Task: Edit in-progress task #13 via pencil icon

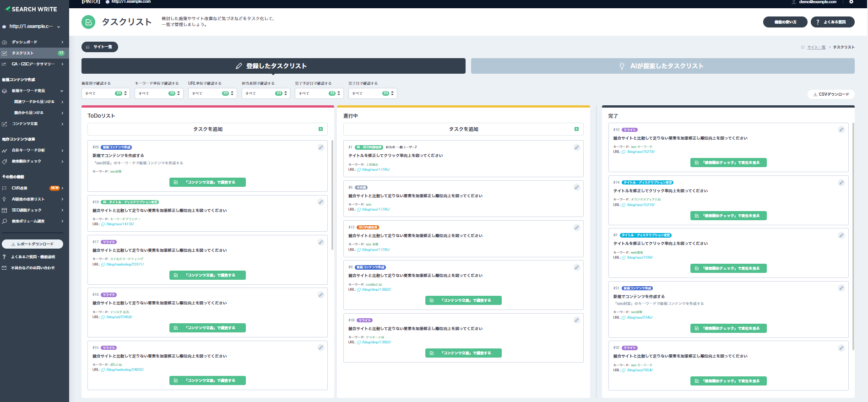Action: click(577, 228)
